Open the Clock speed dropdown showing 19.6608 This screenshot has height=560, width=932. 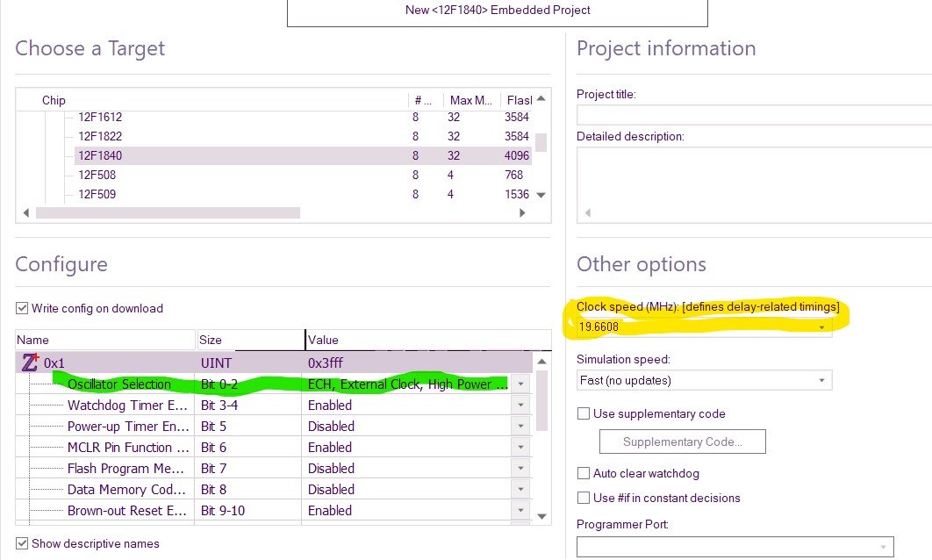(x=823, y=327)
